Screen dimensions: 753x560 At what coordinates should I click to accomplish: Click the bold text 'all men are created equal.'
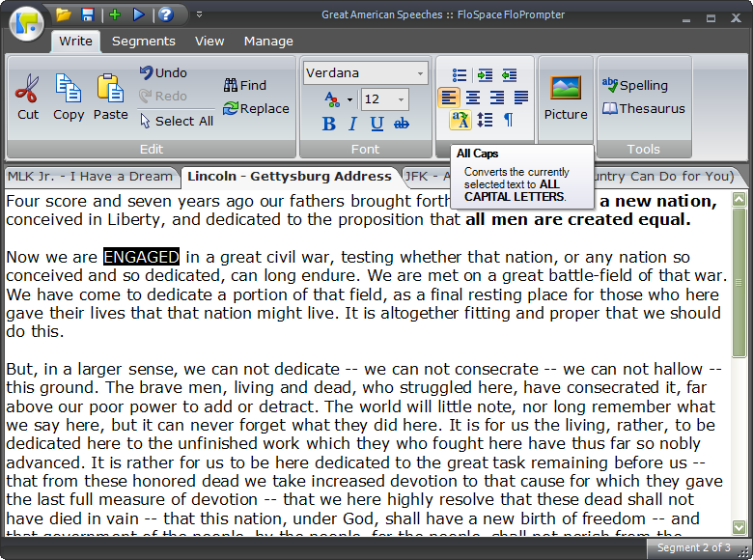click(x=578, y=220)
